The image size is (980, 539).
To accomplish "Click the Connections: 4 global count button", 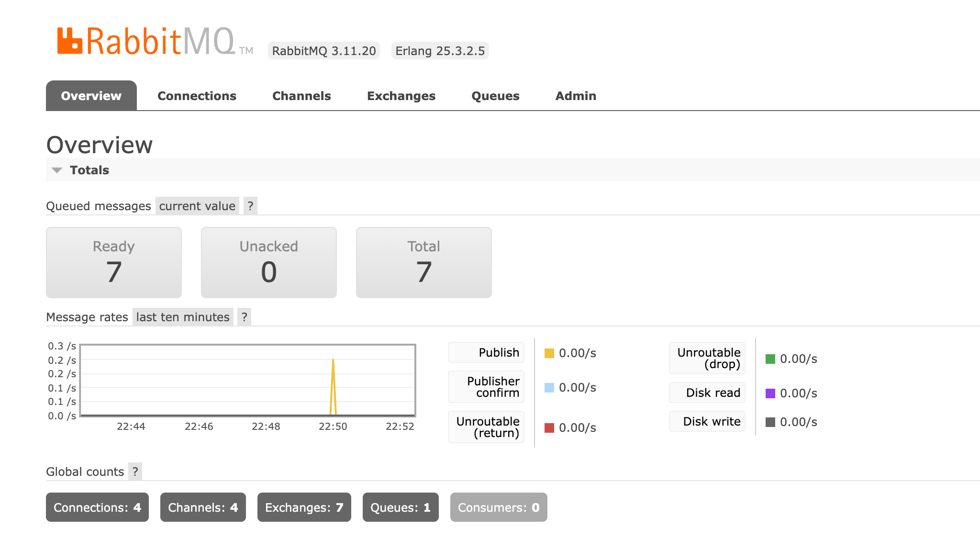I will tap(97, 507).
